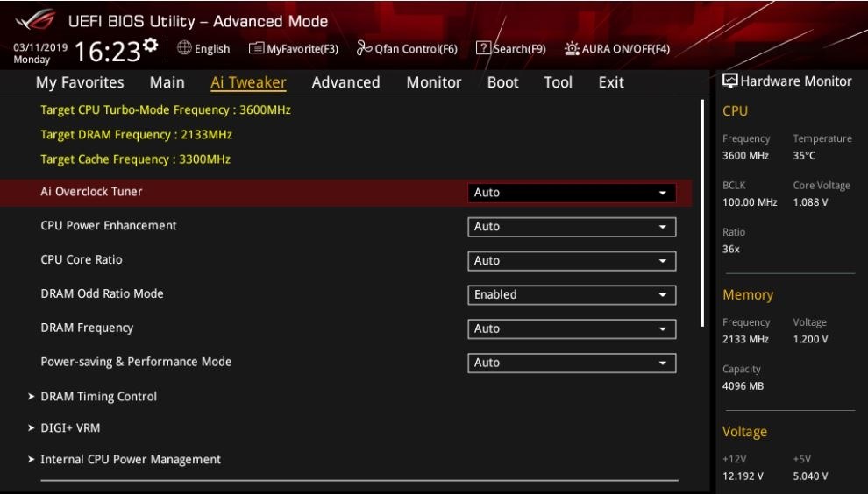
Task: Click Target DRAM Frequency : 2133MHz text
Action: 136,134
